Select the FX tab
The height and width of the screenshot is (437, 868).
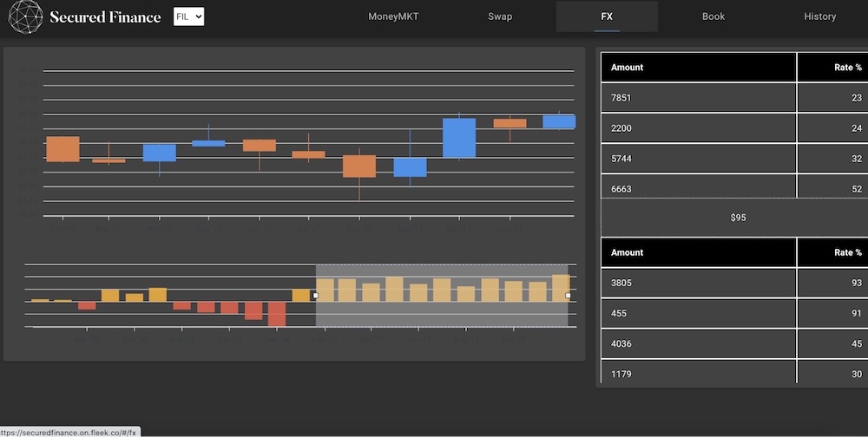click(x=607, y=16)
